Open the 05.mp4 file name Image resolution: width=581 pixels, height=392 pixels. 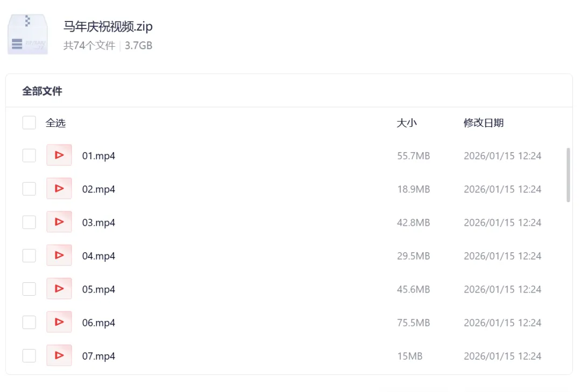tap(98, 289)
